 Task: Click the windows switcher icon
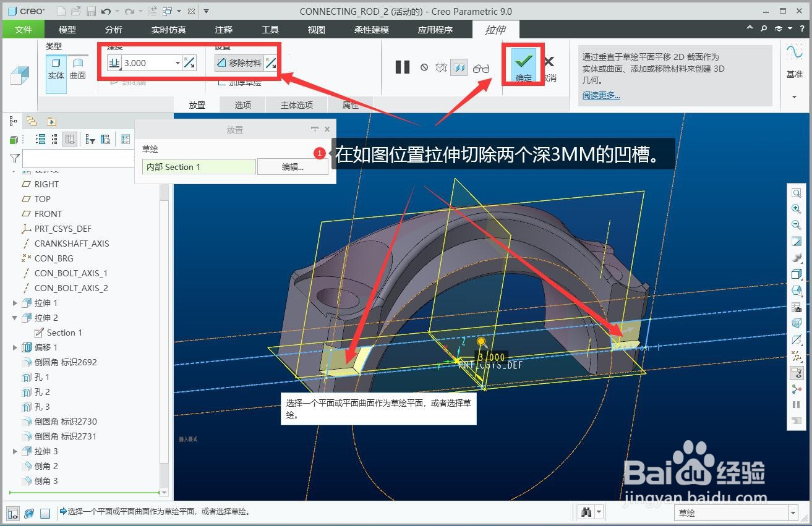(167, 11)
